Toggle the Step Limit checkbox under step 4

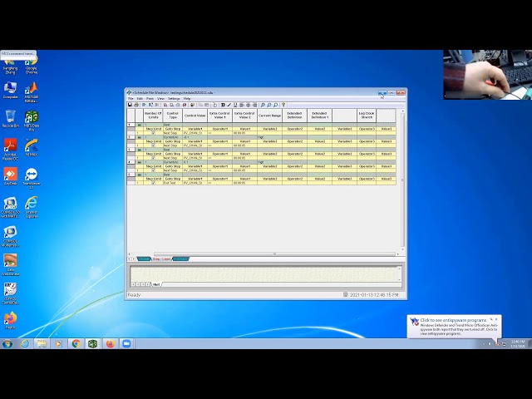[153, 170]
